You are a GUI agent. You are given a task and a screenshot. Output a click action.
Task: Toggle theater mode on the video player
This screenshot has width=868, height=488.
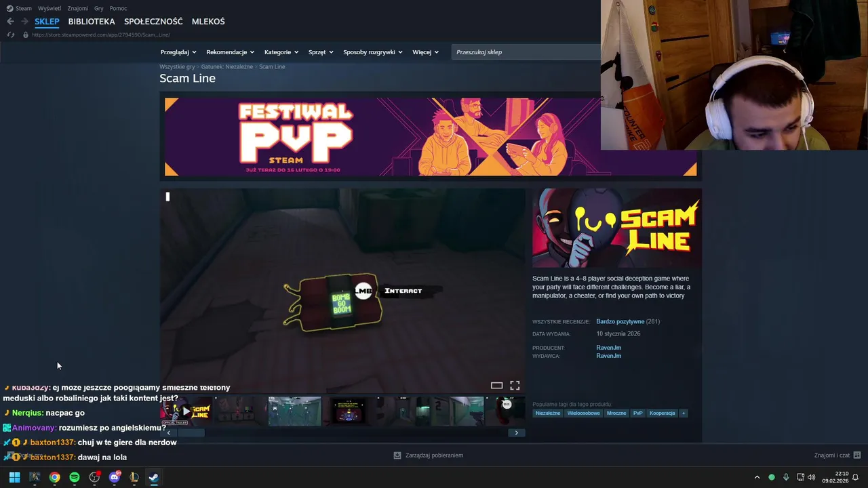click(496, 386)
